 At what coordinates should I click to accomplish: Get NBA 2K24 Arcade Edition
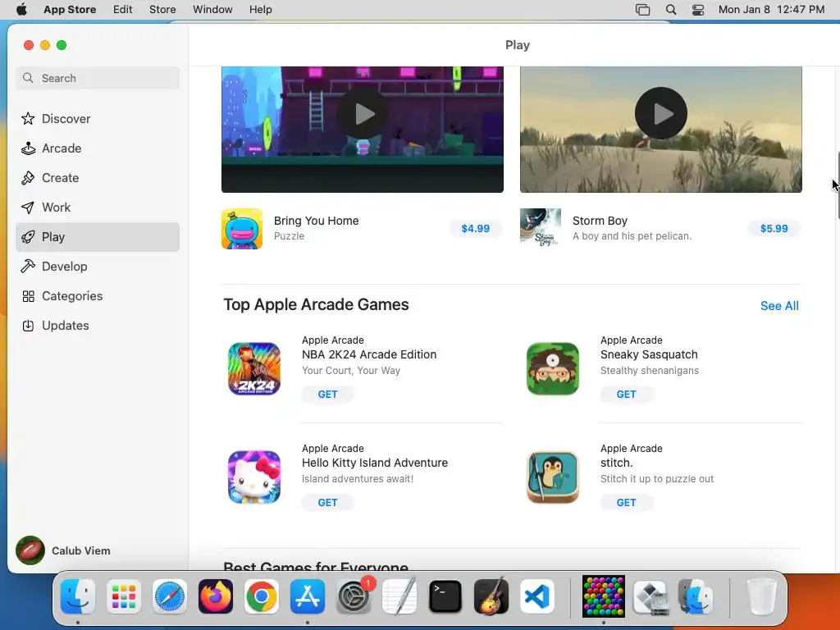(x=328, y=395)
